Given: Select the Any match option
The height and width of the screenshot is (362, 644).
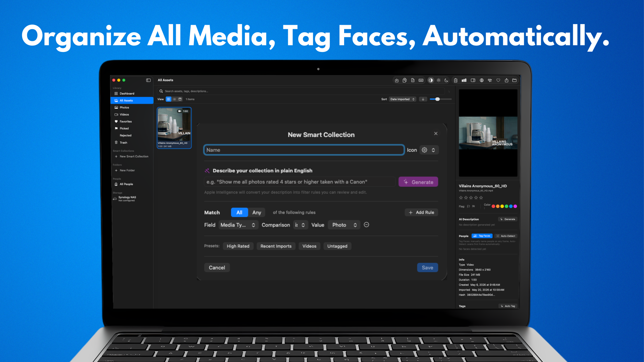Looking at the screenshot, I should tap(257, 213).
